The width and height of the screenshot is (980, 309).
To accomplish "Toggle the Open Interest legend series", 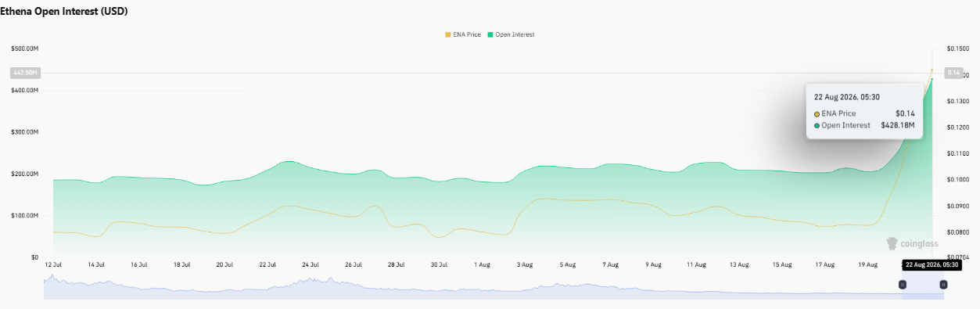I will [x=511, y=34].
